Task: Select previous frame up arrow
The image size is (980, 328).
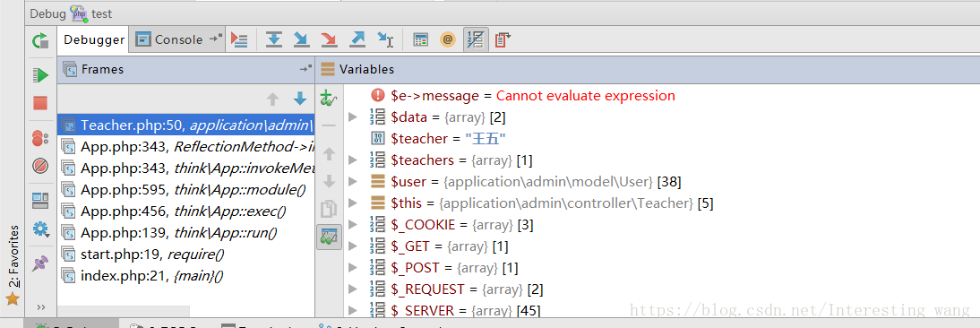Action: coord(272,99)
